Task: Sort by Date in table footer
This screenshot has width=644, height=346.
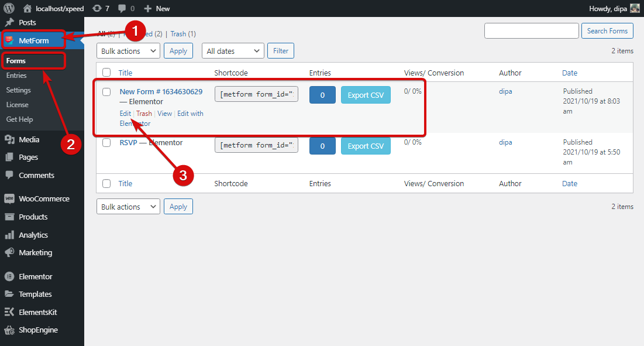Action: (x=570, y=184)
